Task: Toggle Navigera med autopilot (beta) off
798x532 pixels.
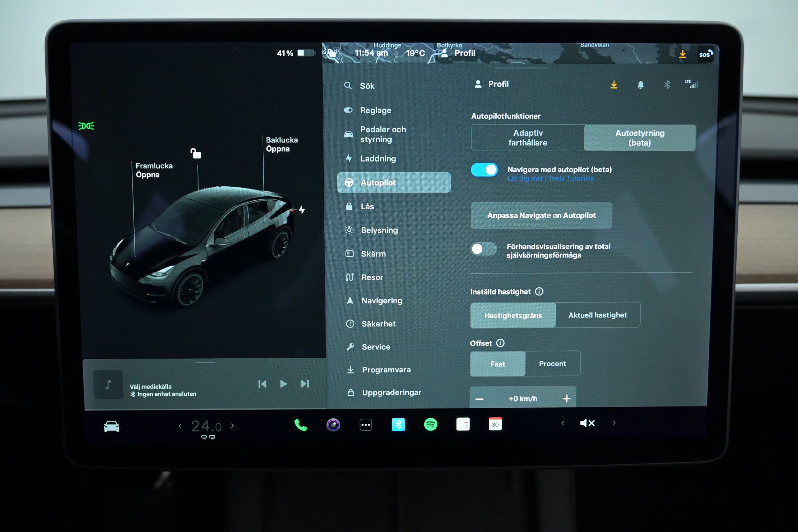Action: click(x=484, y=170)
